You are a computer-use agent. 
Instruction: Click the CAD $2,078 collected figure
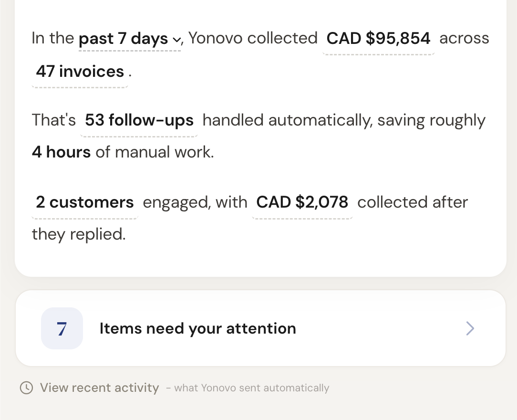[302, 202]
